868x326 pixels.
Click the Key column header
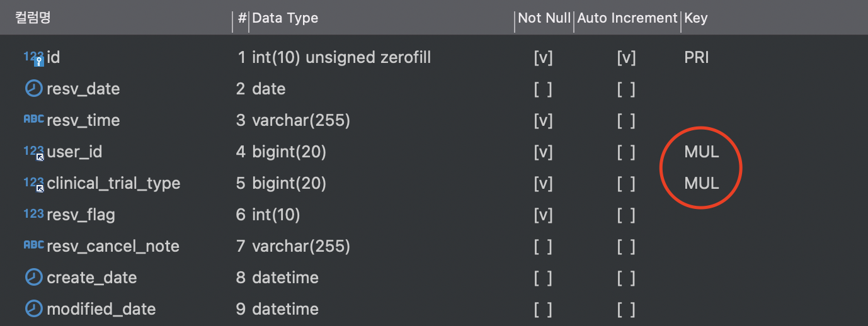point(696,18)
